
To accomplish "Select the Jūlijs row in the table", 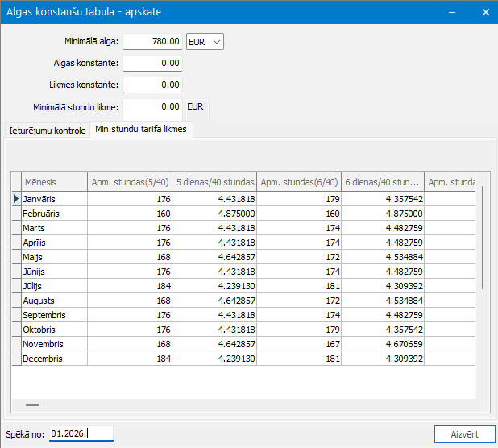I will tap(243, 286).
